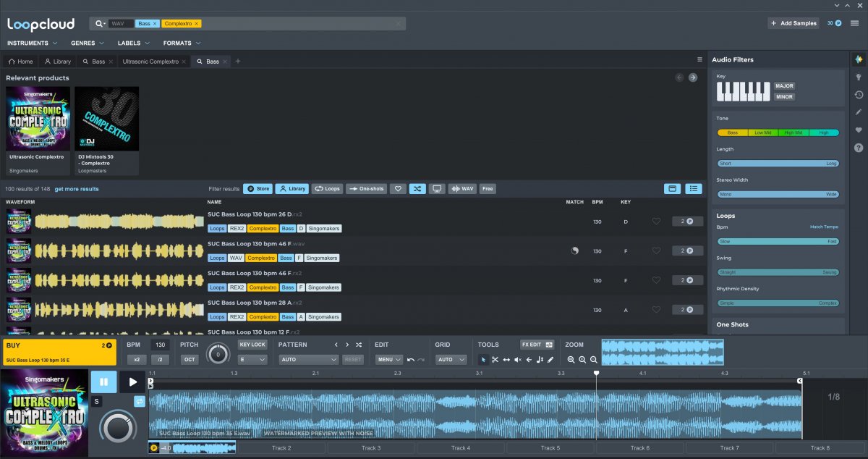Click the Tone filter color bar
The image size is (868, 459).
[778, 132]
